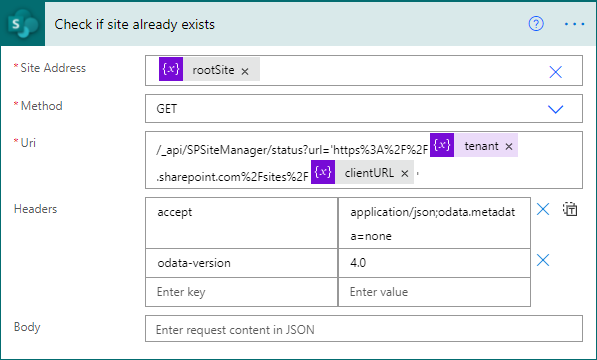
Task: Click the Enter key header field
Action: tap(241, 292)
